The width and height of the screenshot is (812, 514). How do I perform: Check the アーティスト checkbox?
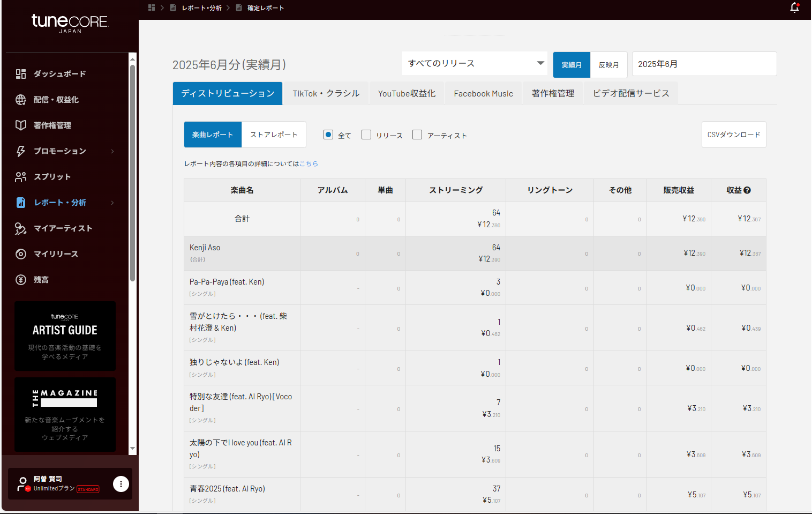(417, 135)
